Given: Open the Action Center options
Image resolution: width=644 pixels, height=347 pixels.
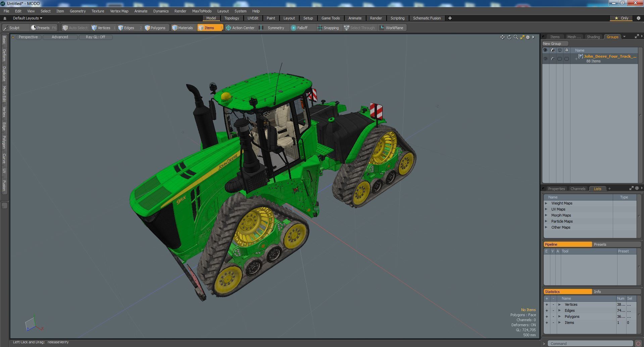Looking at the screenshot, I should pyautogui.click(x=240, y=28).
